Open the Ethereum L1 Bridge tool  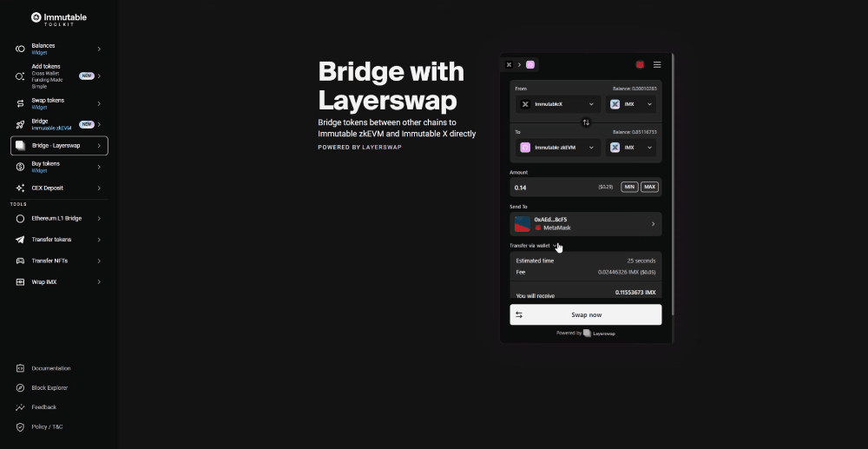pyautogui.click(x=59, y=219)
